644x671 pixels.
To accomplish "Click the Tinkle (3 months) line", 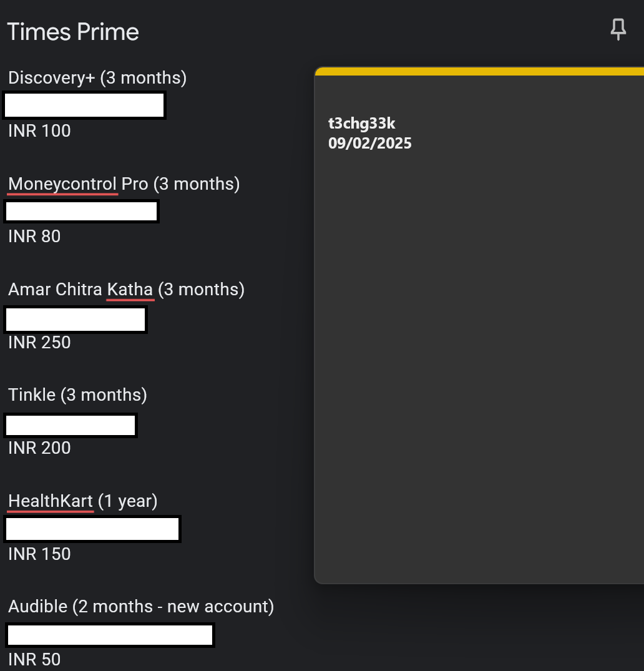I will coord(77,395).
